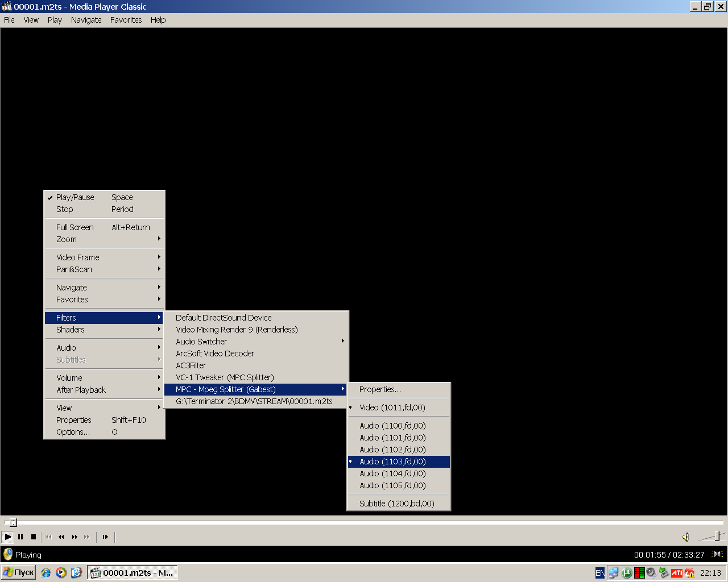728x582 pixels.
Task: Choose the Audio (1105,fd,00) track
Action: tap(392, 485)
